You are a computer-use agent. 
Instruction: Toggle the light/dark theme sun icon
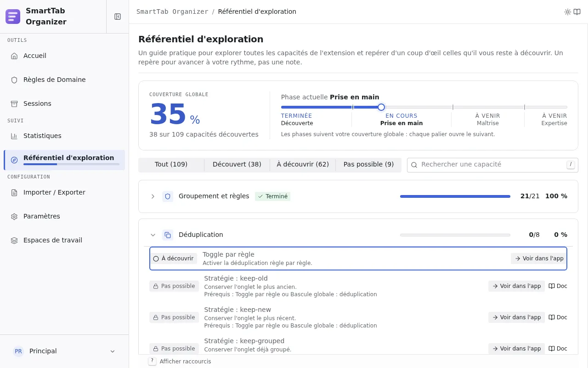coord(568,12)
